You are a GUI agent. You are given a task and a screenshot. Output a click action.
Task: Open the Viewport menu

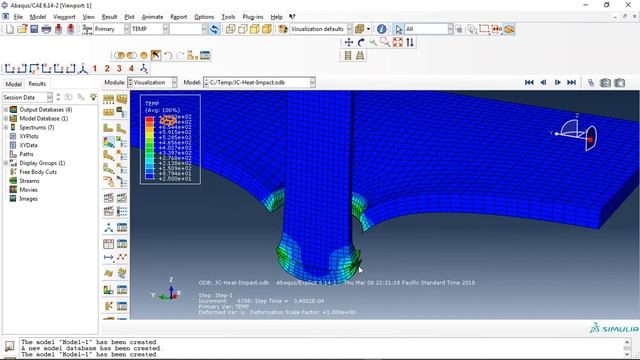(x=64, y=17)
